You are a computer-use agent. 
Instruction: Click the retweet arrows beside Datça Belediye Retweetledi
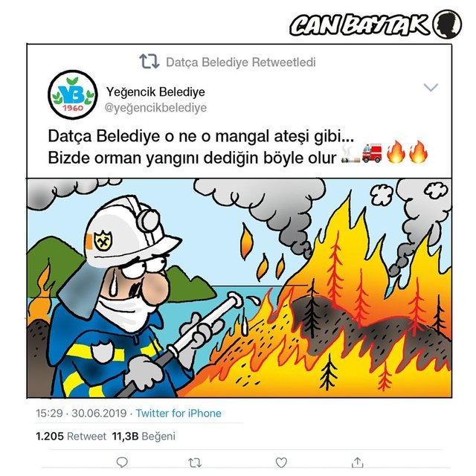point(149,61)
